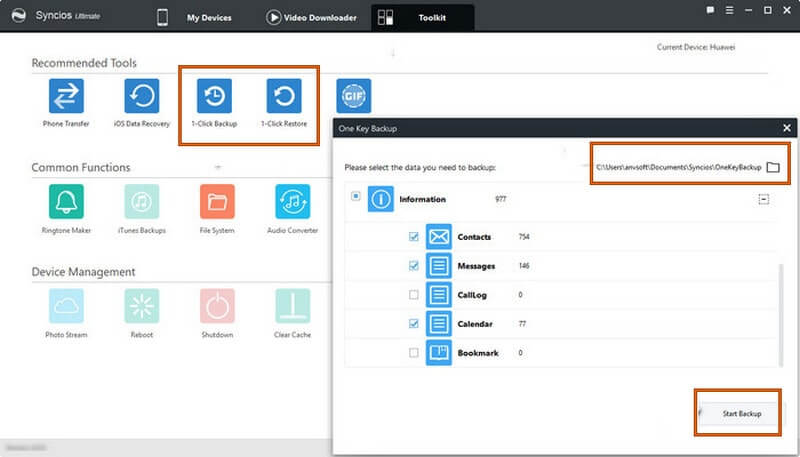
Task: Click the Information count 977
Action: point(501,199)
